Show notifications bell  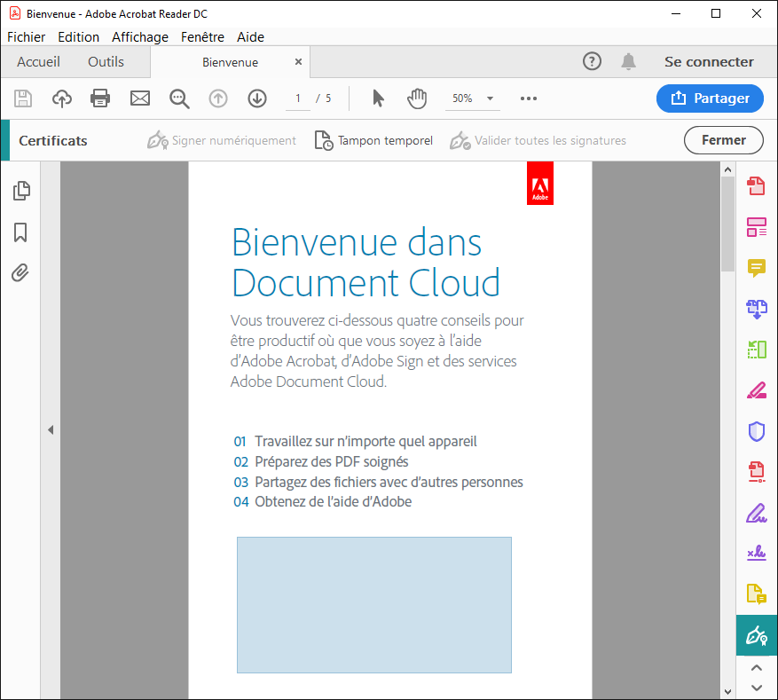(628, 61)
